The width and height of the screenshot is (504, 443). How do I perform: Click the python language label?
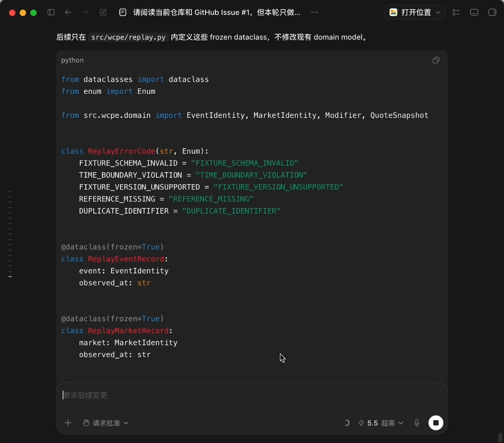coord(72,60)
